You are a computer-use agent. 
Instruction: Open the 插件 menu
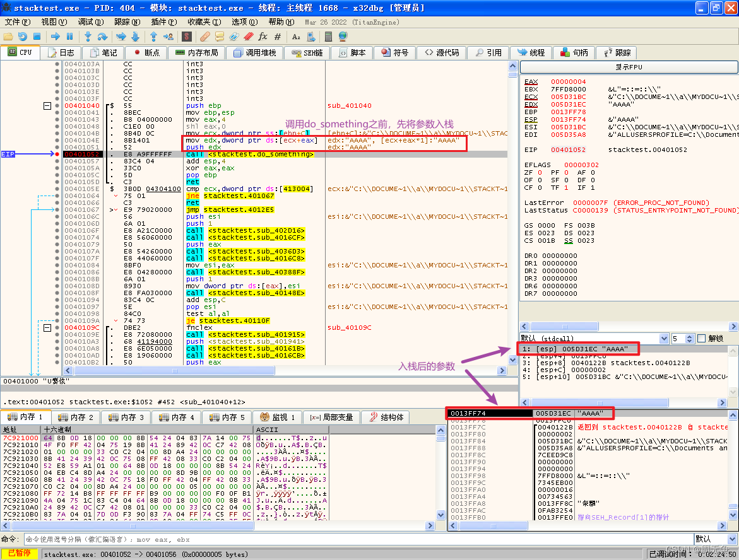pos(163,22)
